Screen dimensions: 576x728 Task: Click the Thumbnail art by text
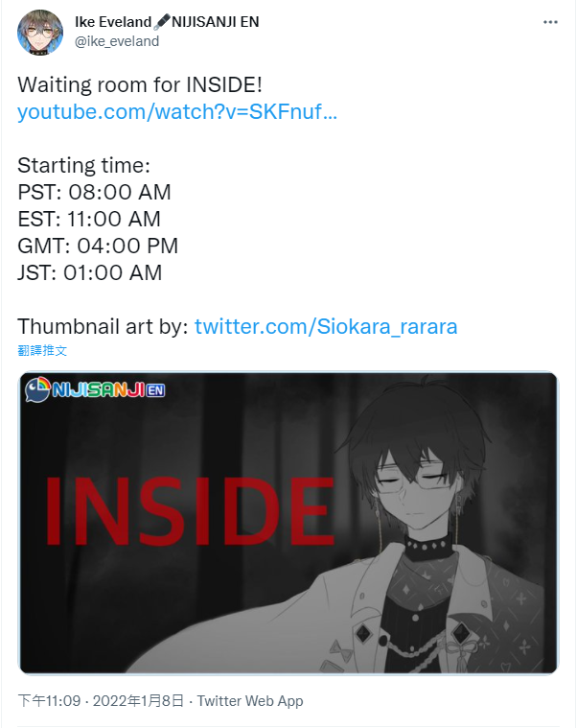tap(103, 326)
